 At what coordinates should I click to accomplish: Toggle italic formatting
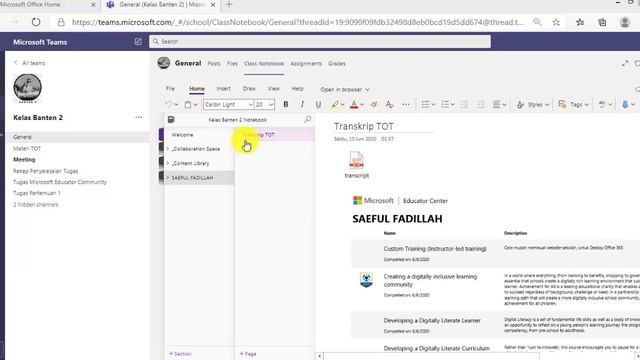coord(302,104)
